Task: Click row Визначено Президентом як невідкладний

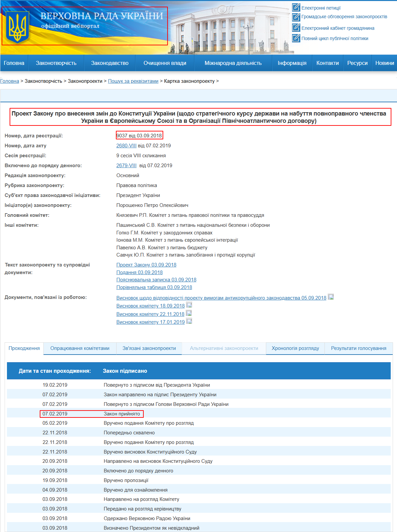Action: click(199, 528)
